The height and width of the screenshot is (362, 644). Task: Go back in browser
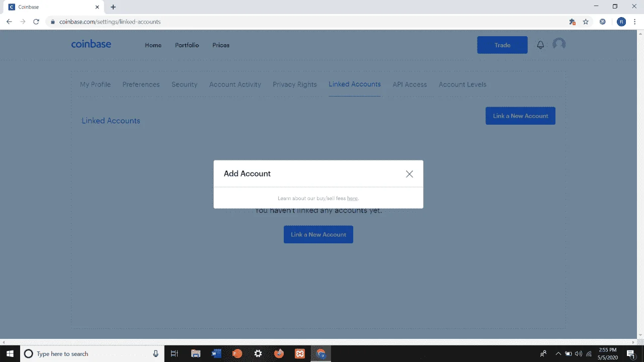(9, 22)
